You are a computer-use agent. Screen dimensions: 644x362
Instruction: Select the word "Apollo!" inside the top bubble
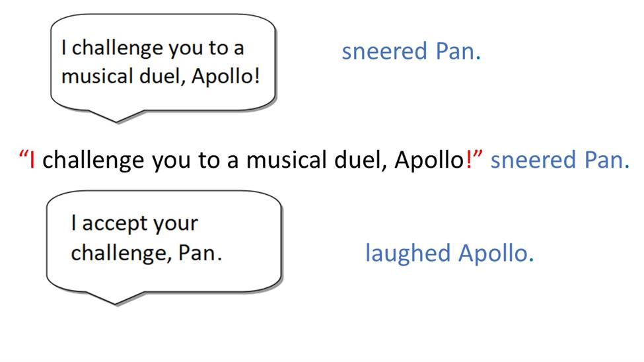225,76
